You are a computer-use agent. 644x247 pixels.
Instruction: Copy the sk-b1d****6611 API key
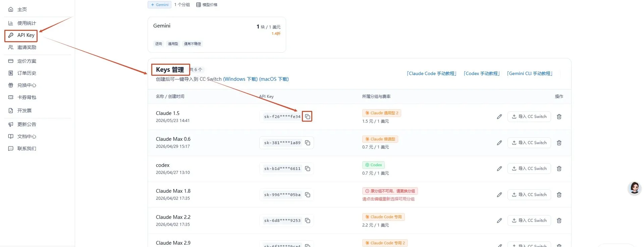pyautogui.click(x=307, y=169)
